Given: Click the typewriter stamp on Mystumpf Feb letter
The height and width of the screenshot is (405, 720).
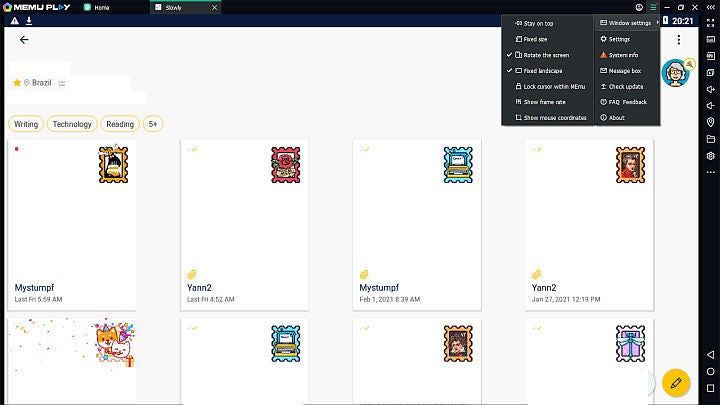Looking at the screenshot, I should click(458, 165).
